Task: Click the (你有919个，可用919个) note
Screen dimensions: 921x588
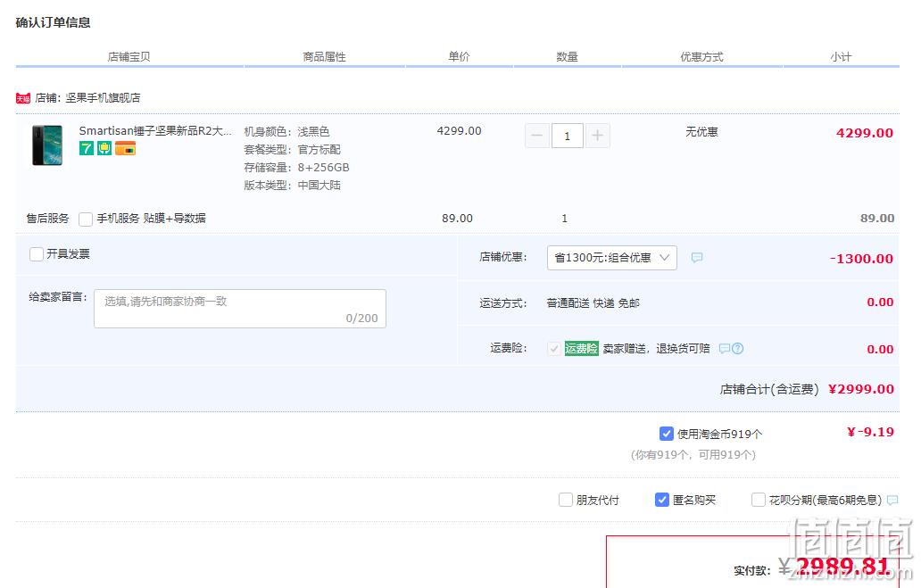Action: [693, 455]
